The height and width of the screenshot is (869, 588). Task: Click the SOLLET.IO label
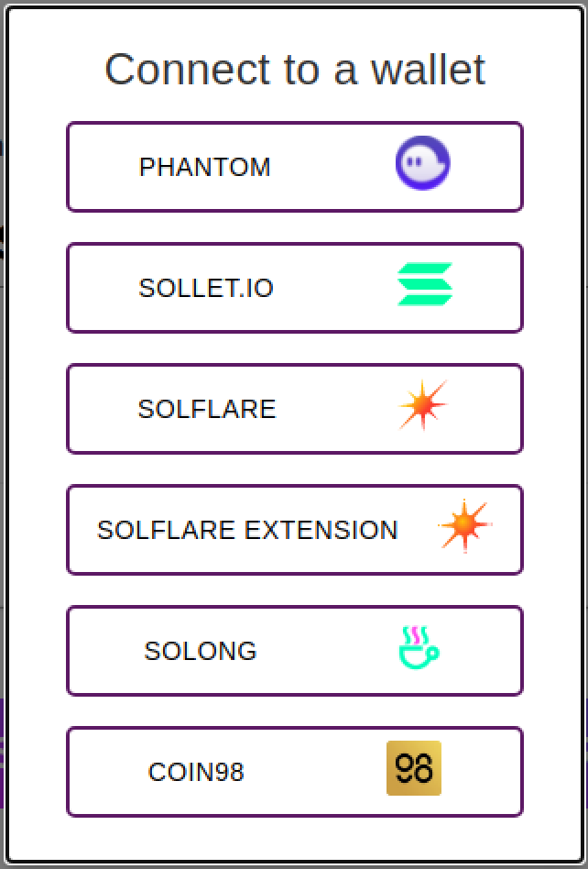pyautogui.click(x=207, y=289)
